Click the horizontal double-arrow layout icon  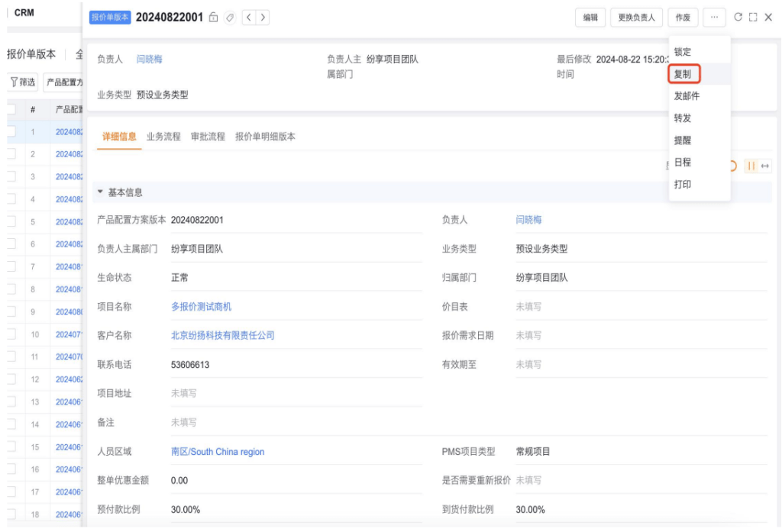tap(764, 166)
